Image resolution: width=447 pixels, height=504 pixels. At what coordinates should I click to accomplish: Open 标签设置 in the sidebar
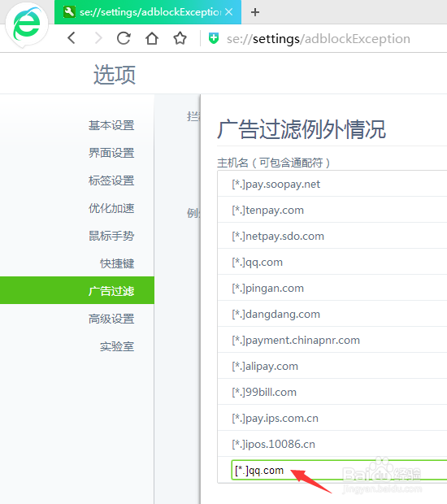point(111,180)
